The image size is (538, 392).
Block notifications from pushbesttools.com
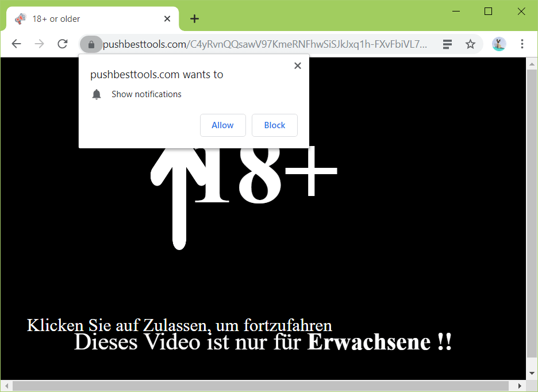click(x=274, y=125)
